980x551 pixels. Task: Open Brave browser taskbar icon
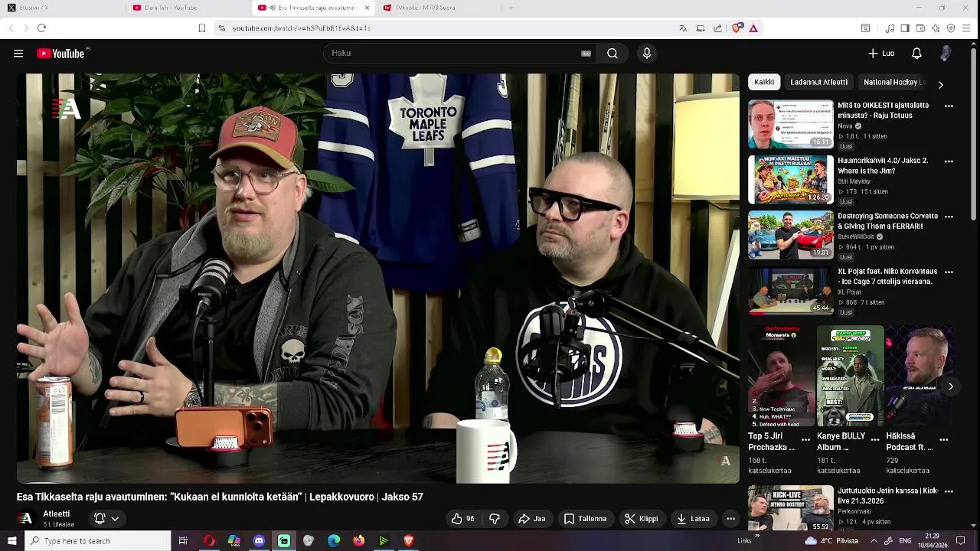[409, 541]
